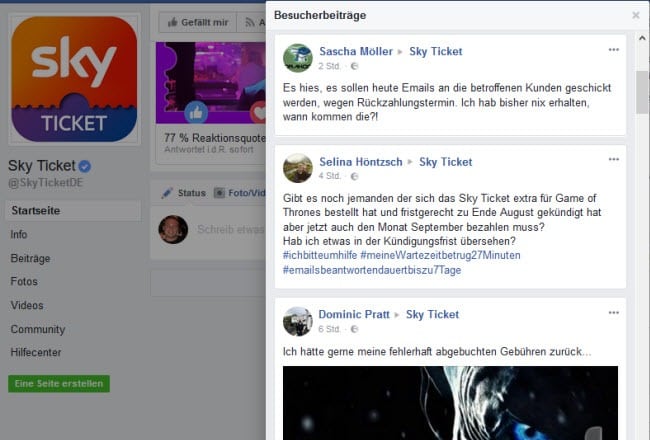Click Sascha Möller's profile avatar
650x440 pixels.
(x=298, y=58)
